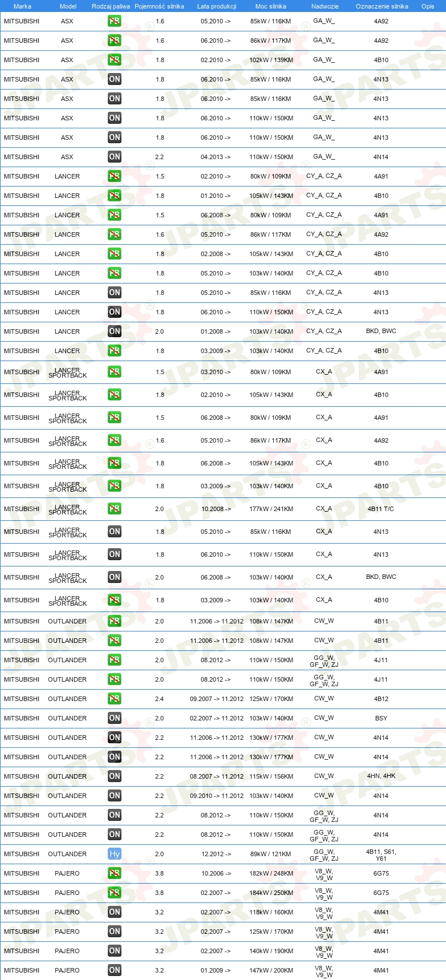Click the ON diesel icon for Lancer 2.0 01.2008
This screenshot has width=446, height=980.
[x=115, y=331]
